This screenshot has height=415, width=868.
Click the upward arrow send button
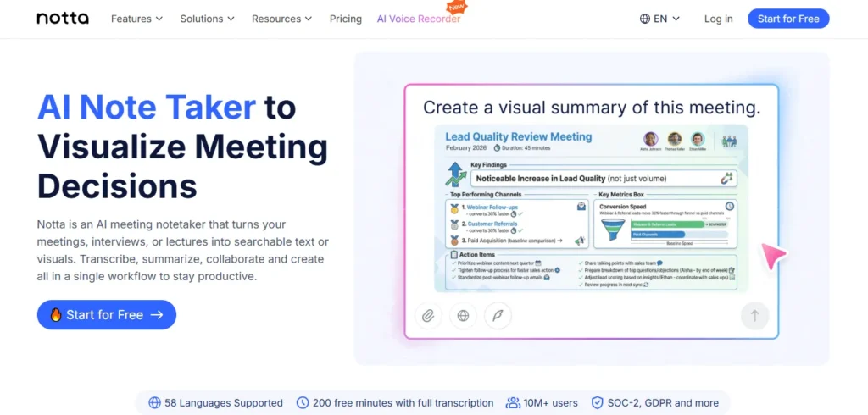point(754,316)
